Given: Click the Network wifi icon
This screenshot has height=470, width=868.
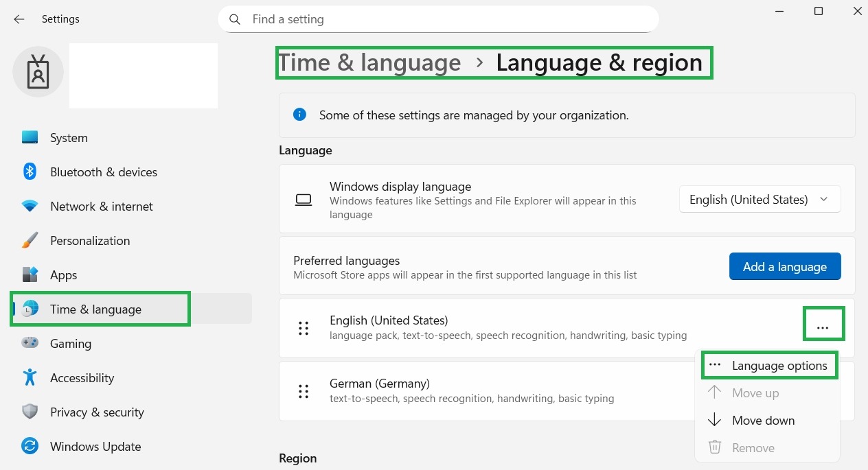Looking at the screenshot, I should pyautogui.click(x=30, y=206).
